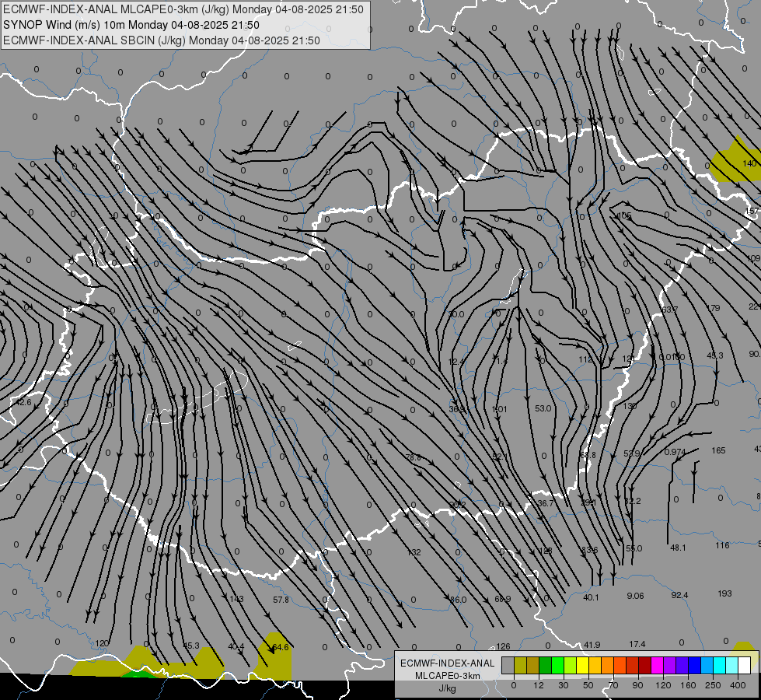
Task: Click the map value 68.9
Action: click(503, 599)
